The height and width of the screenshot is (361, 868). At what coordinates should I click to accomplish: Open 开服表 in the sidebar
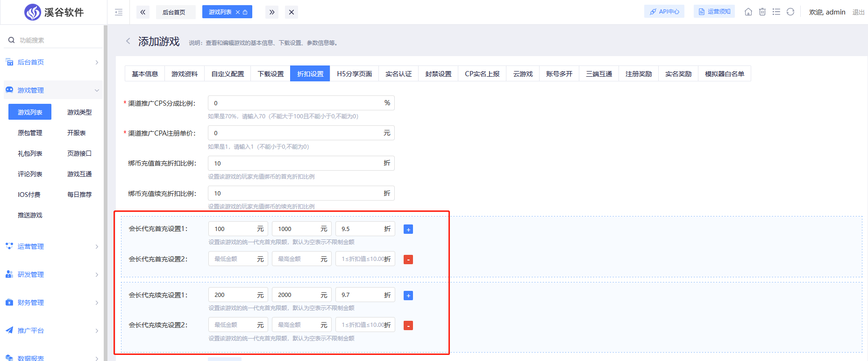coord(77,133)
